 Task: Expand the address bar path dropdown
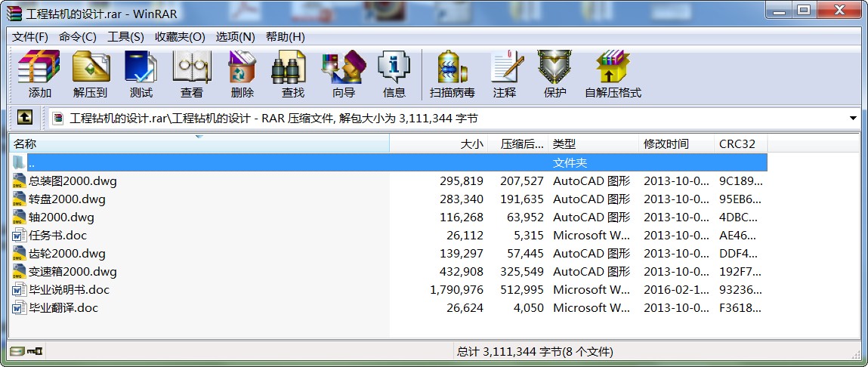coord(853,118)
